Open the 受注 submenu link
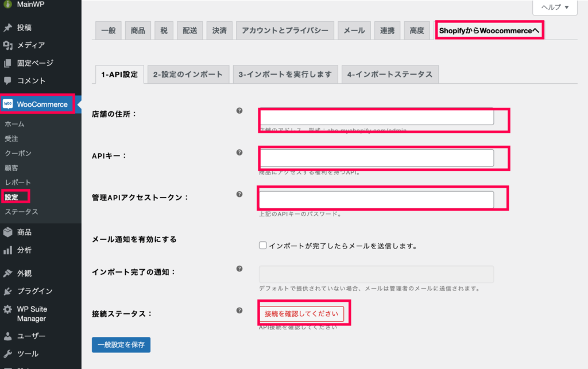The height and width of the screenshot is (369, 588). 11,139
